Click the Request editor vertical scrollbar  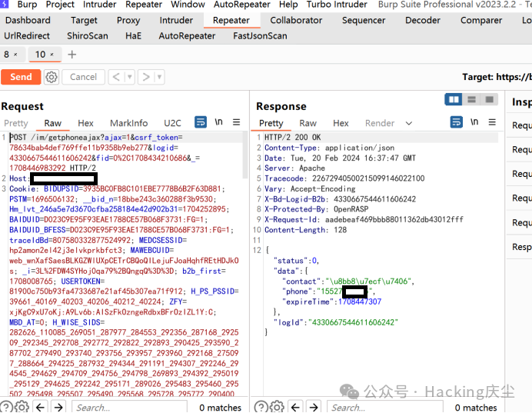point(245,155)
